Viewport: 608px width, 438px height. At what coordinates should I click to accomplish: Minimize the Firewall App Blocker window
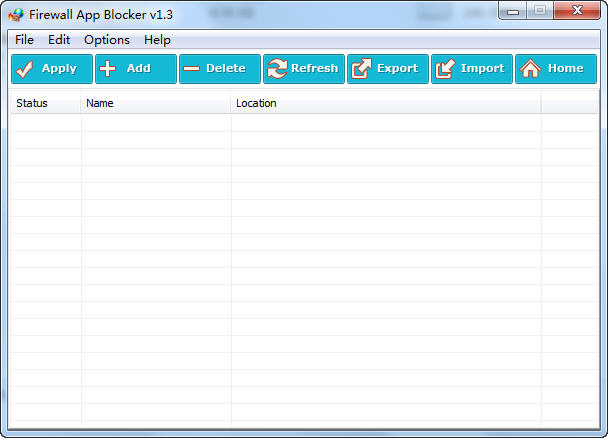tap(513, 11)
